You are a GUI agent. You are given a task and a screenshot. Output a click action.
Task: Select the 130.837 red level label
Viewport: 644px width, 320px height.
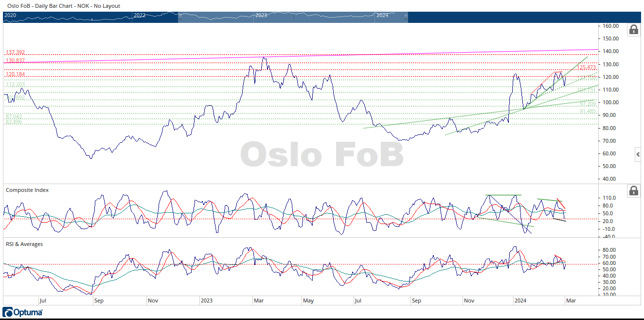click(x=15, y=61)
